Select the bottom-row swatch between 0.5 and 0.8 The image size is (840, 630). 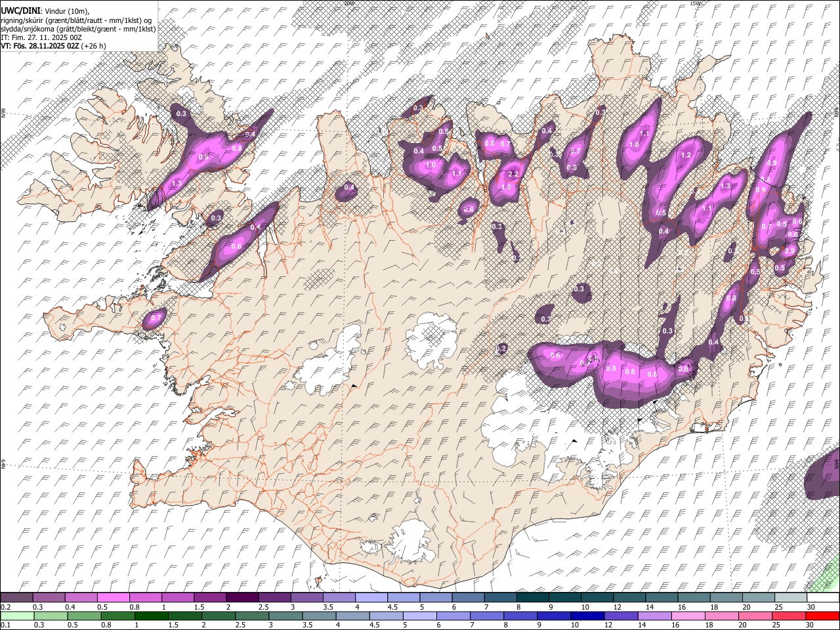click(85, 616)
